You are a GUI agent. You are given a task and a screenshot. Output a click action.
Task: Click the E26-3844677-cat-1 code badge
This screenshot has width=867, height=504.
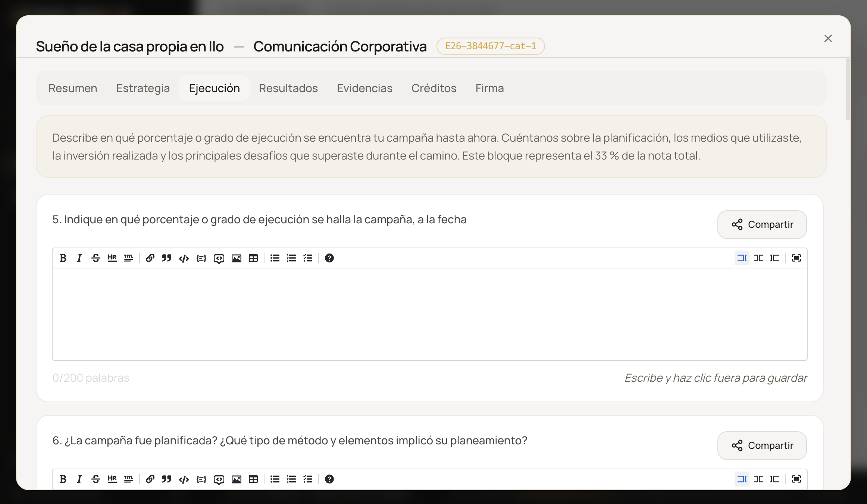491,46
